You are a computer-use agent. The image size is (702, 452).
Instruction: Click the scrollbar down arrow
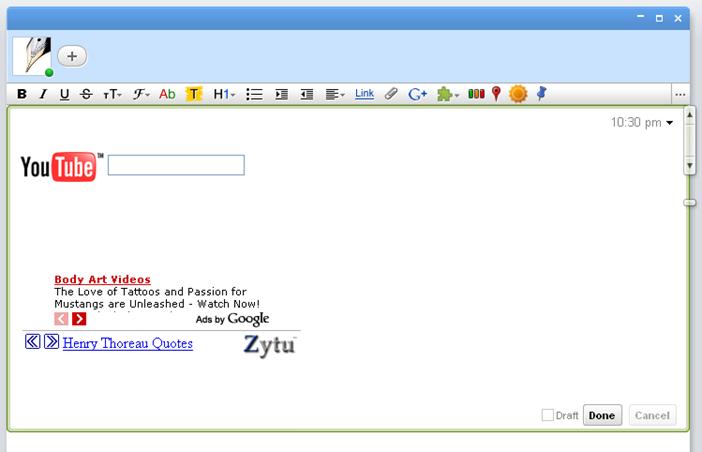tap(690, 166)
